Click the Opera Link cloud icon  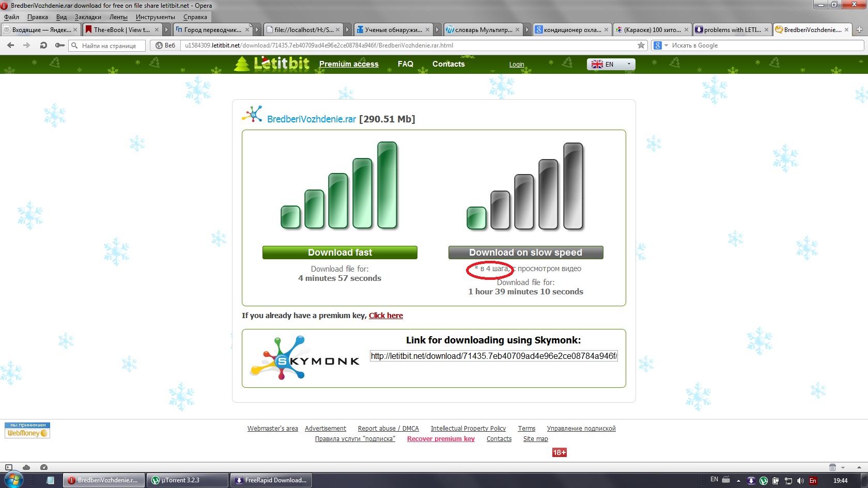26,467
